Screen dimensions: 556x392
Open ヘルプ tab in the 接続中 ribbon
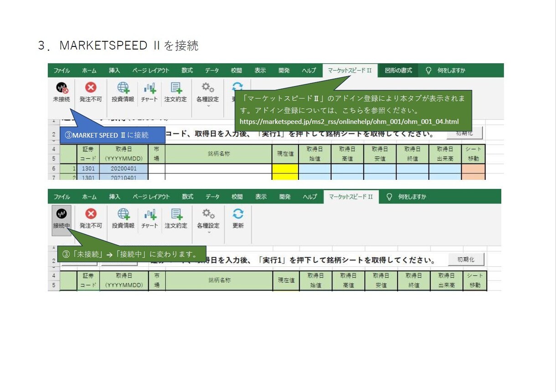(309, 197)
